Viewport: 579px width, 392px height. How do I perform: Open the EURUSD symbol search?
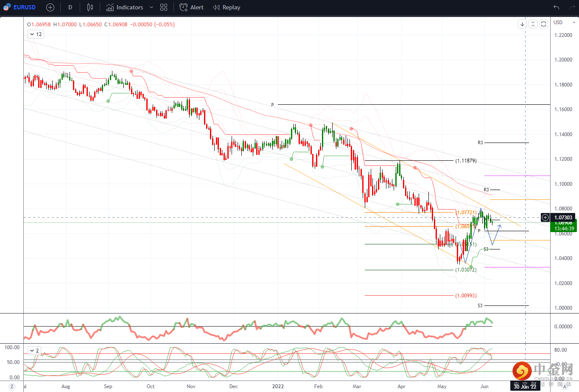(x=20, y=7)
